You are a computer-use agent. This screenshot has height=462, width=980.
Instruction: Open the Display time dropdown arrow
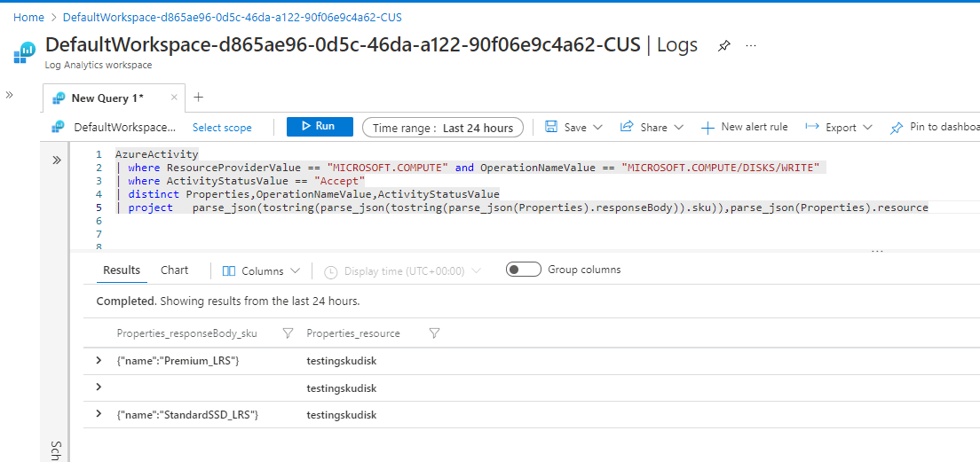pos(476,271)
